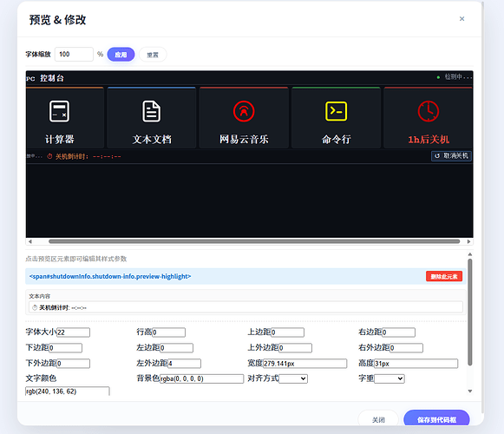This screenshot has width=504, height=434.
Task: Click the 控制台 title in preview
Action: pos(52,78)
